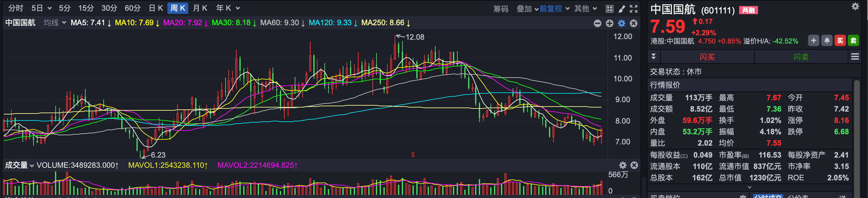868x198 pixels.
Task: Click the MA60: 9.30 legend entry
Action: pyautogui.click(x=283, y=22)
